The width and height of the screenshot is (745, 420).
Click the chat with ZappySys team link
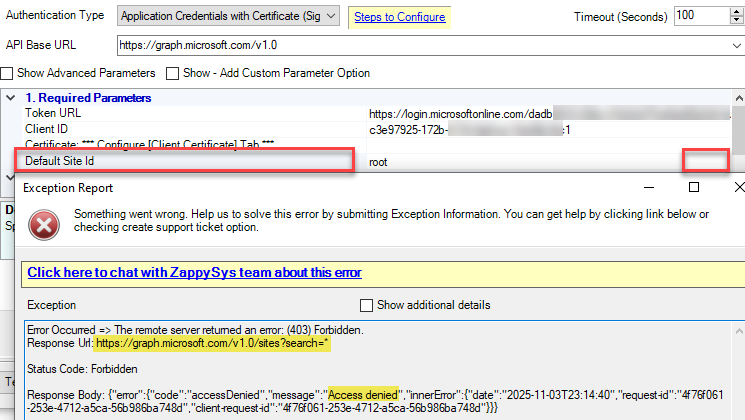coord(194,272)
